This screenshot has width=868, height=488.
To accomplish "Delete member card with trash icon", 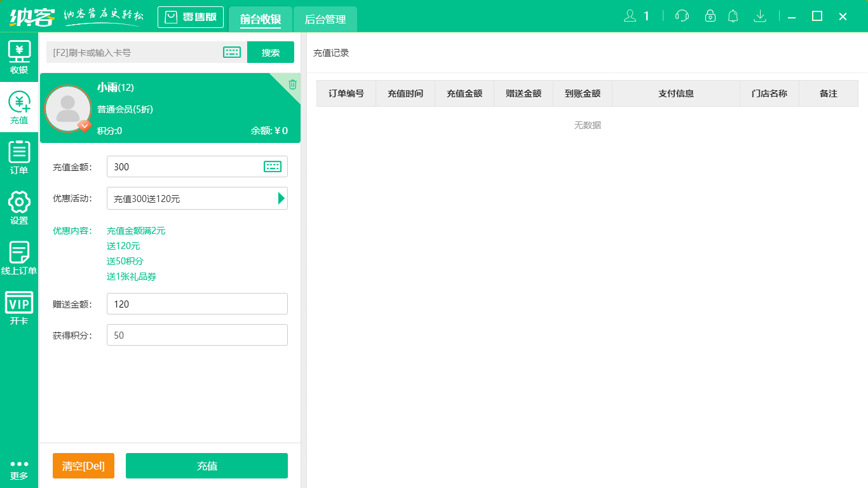I will pyautogui.click(x=292, y=85).
